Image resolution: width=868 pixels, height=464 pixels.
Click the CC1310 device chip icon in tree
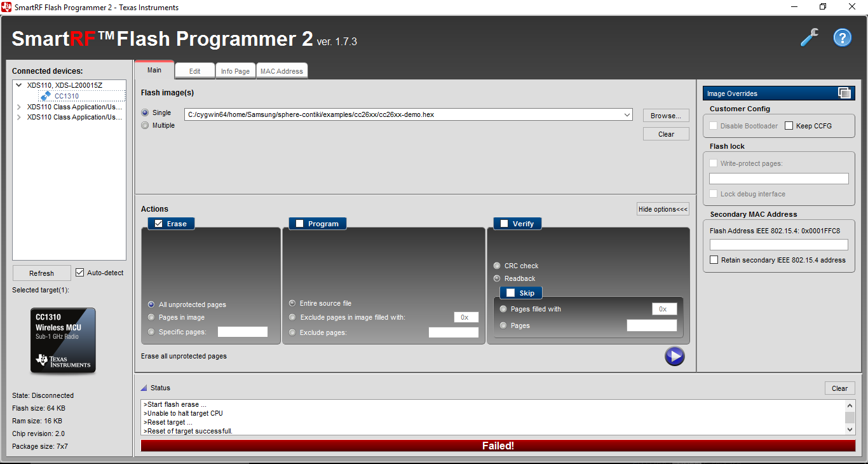(x=46, y=96)
